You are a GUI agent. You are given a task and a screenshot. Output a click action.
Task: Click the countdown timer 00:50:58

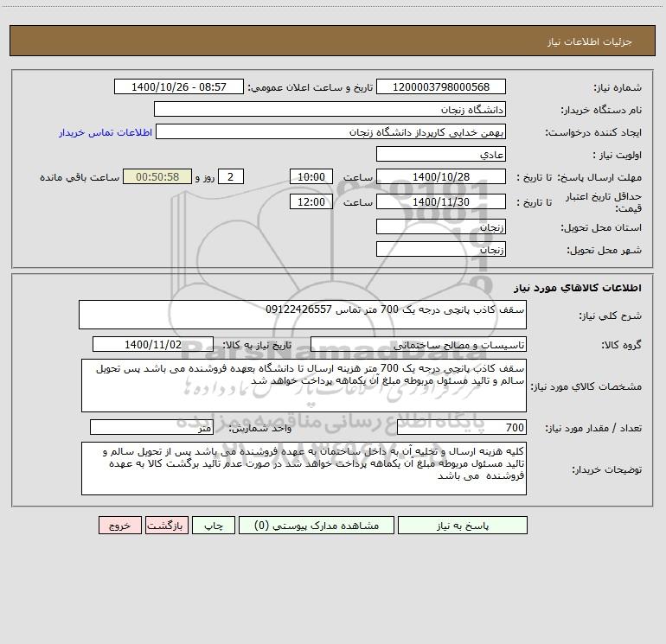pyautogui.click(x=157, y=176)
